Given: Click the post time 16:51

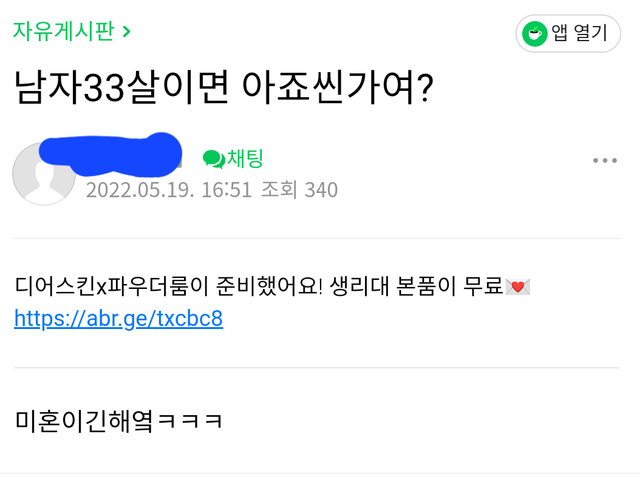Looking at the screenshot, I should tap(224, 190).
